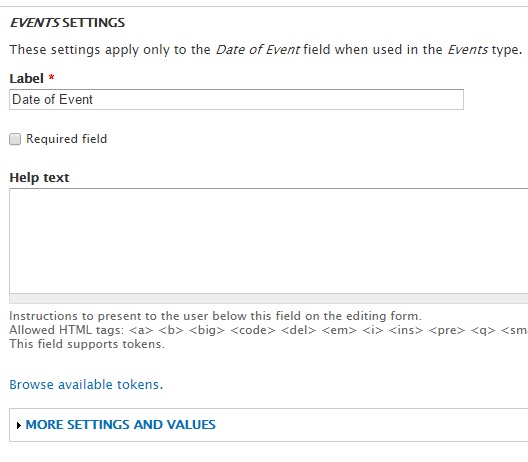This screenshot has width=528, height=462.
Task: Click the Help text field caption
Action: point(39,177)
